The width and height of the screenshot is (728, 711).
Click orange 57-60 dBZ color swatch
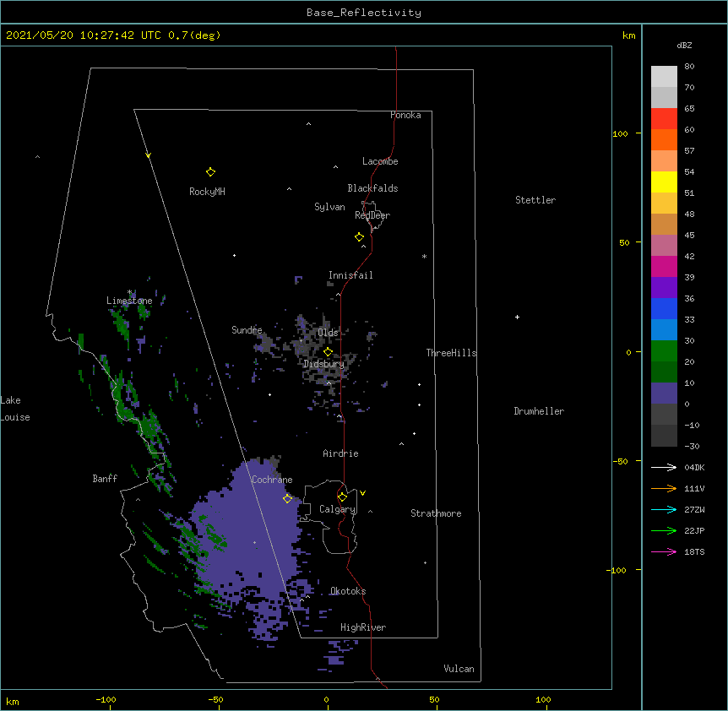pos(664,139)
